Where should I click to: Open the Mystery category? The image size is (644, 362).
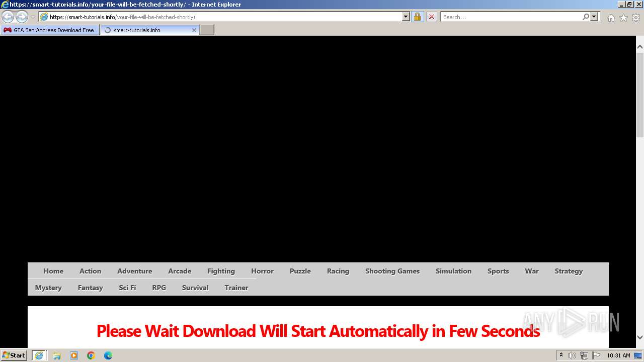(48, 288)
